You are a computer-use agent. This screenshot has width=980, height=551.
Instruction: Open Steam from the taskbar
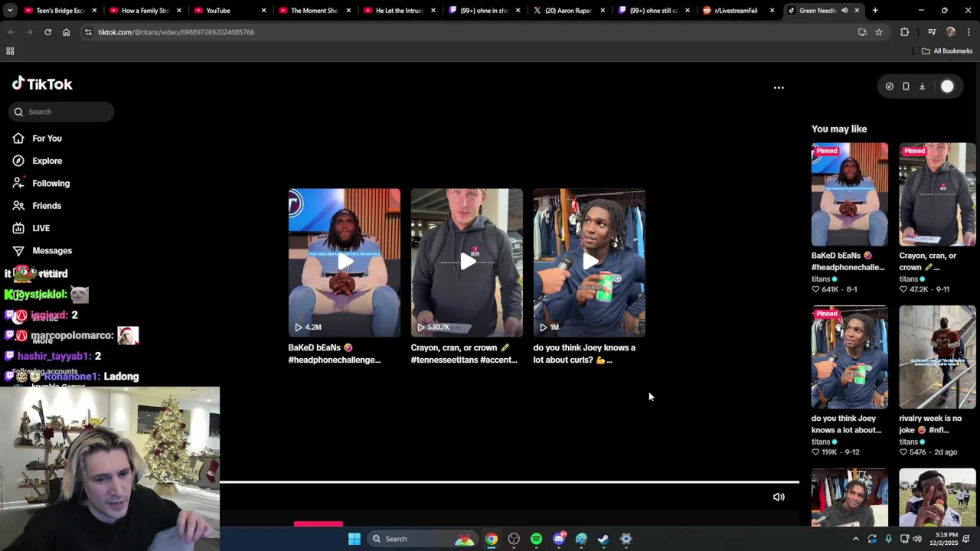point(603,539)
